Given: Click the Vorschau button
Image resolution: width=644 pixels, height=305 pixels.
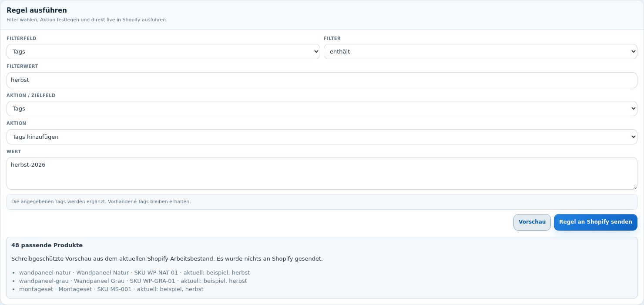Looking at the screenshot, I should coord(532,222).
